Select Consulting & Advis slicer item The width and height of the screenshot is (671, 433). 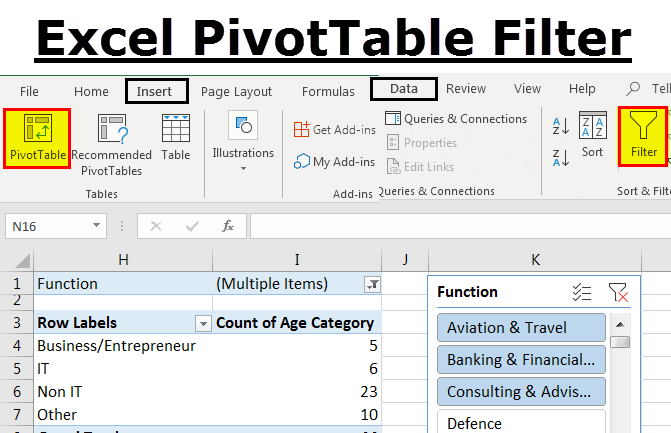pos(521,391)
